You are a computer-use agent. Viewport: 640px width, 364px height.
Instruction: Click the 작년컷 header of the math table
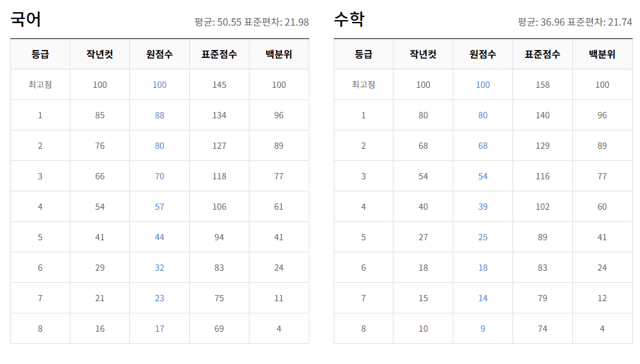click(423, 54)
